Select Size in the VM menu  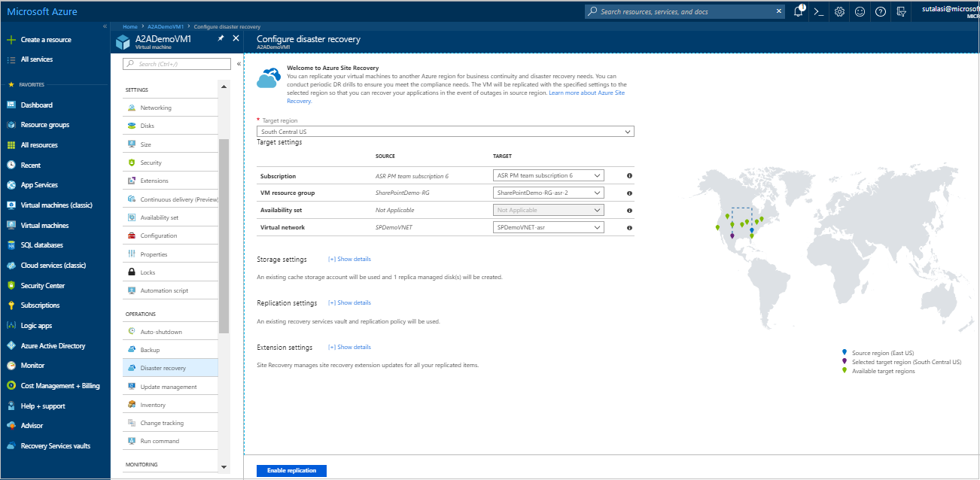[x=170, y=144]
